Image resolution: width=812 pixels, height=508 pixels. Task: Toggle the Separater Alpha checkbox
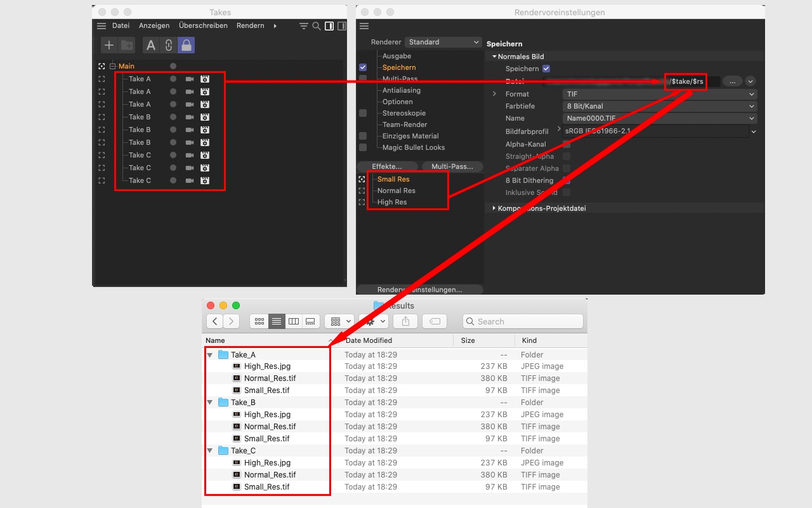(566, 168)
